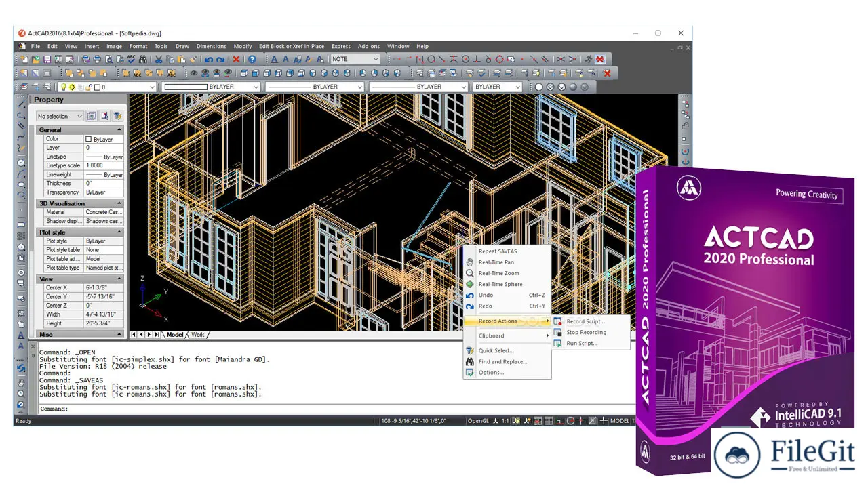Click the Match Properties brush icon

[193, 59]
